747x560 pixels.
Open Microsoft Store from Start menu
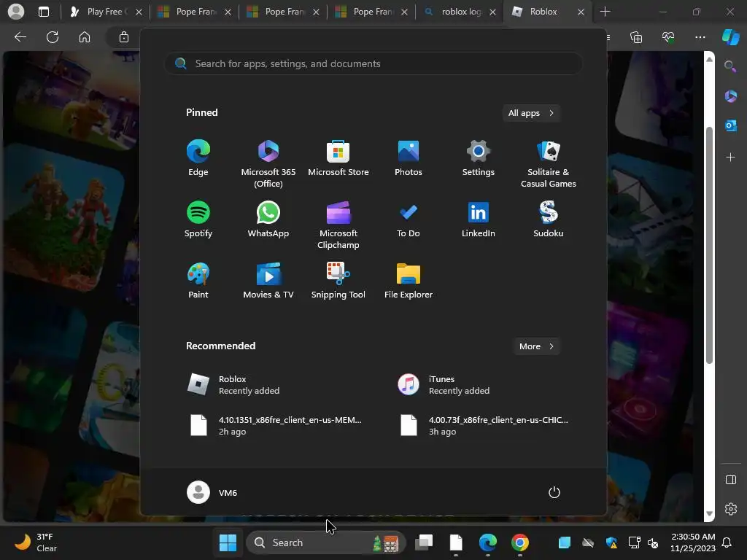click(x=338, y=158)
